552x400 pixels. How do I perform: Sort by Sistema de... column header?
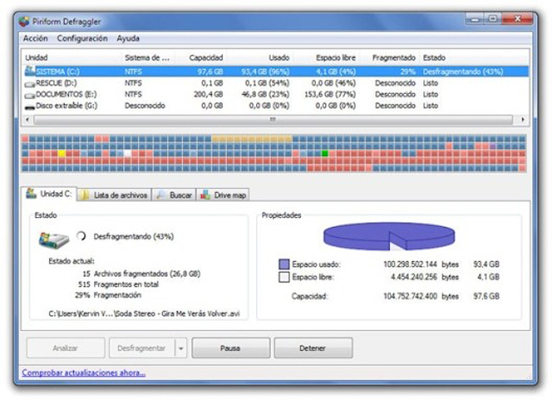tap(148, 58)
